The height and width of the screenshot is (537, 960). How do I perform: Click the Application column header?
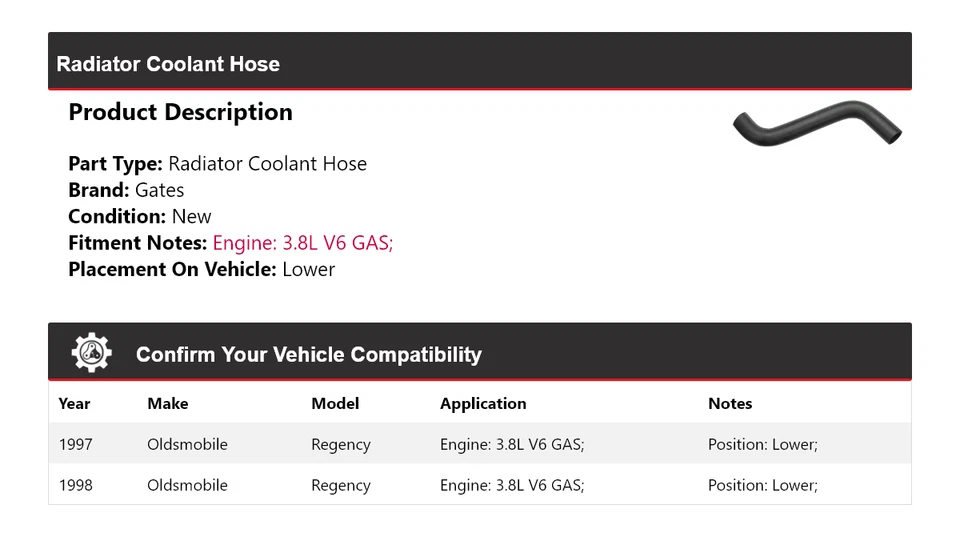click(483, 404)
